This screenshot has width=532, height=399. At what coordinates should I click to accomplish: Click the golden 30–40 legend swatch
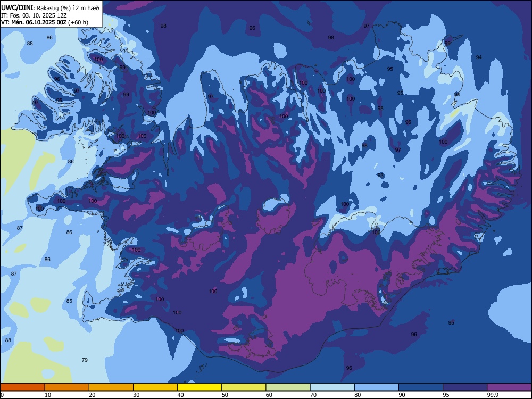point(155,387)
